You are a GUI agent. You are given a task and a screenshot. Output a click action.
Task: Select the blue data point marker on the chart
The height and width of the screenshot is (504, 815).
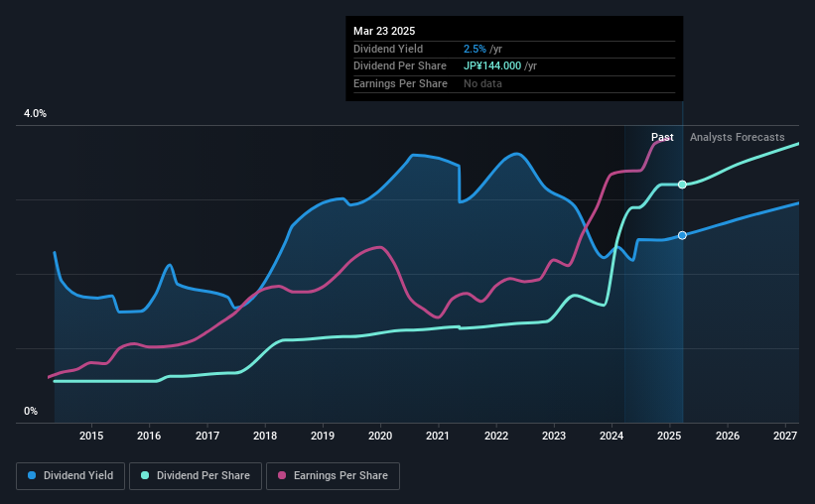point(682,235)
